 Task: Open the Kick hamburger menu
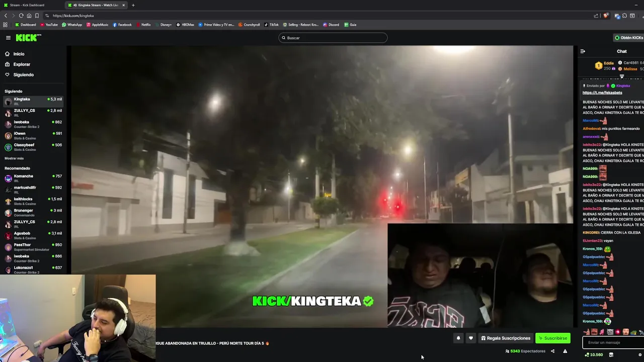point(8,38)
